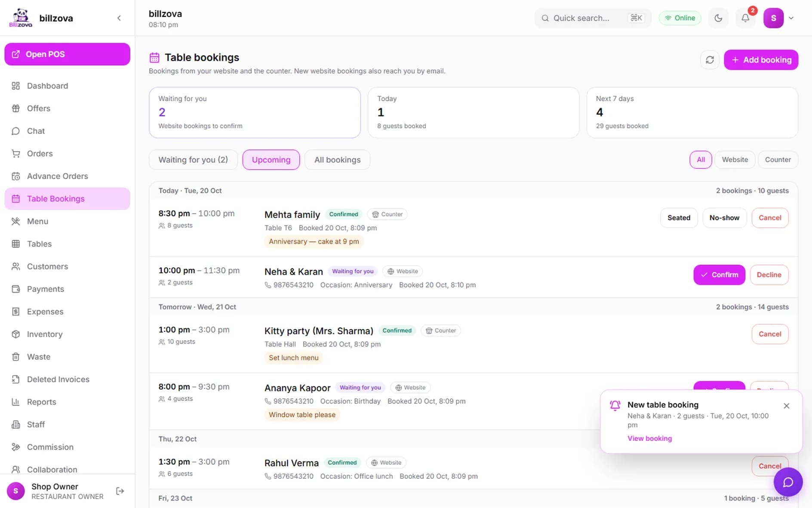Click the Online status indicator
The width and height of the screenshot is (812, 508).
click(x=680, y=18)
